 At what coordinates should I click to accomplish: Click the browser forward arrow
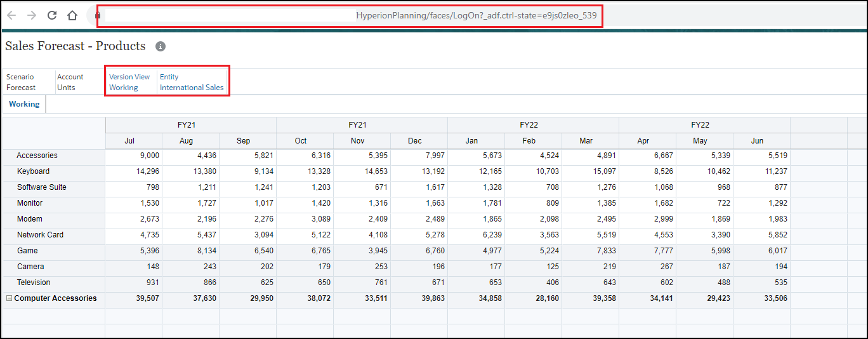[32, 15]
